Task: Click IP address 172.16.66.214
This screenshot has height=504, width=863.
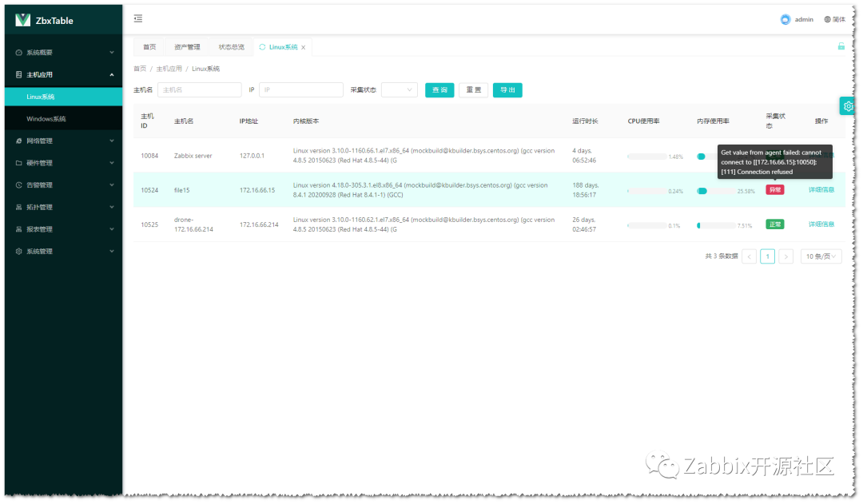Action: pyautogui.click(x=259, y=224)
